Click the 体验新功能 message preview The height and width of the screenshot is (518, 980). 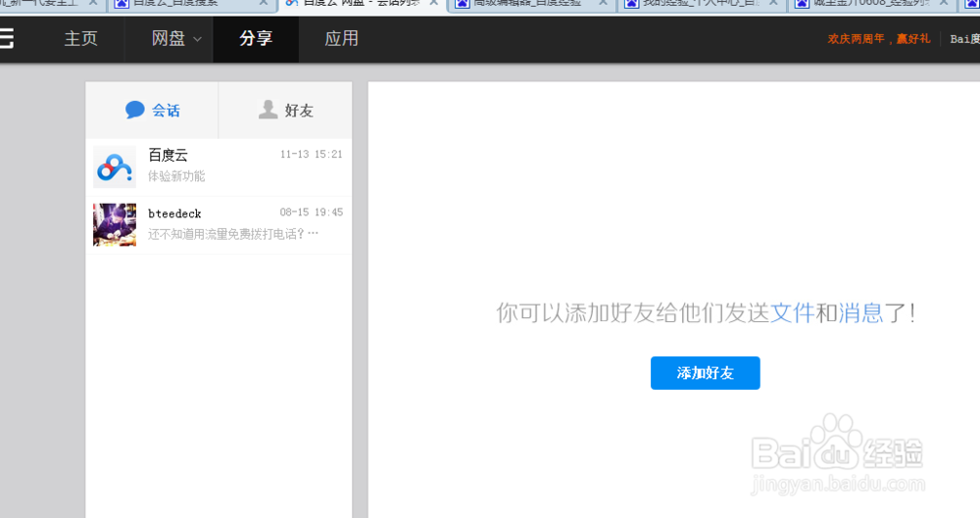(176, 176)
